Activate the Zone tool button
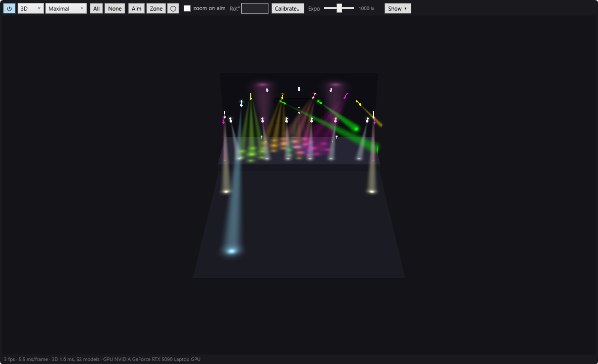598x364 pixels. [x=156, y=9]
